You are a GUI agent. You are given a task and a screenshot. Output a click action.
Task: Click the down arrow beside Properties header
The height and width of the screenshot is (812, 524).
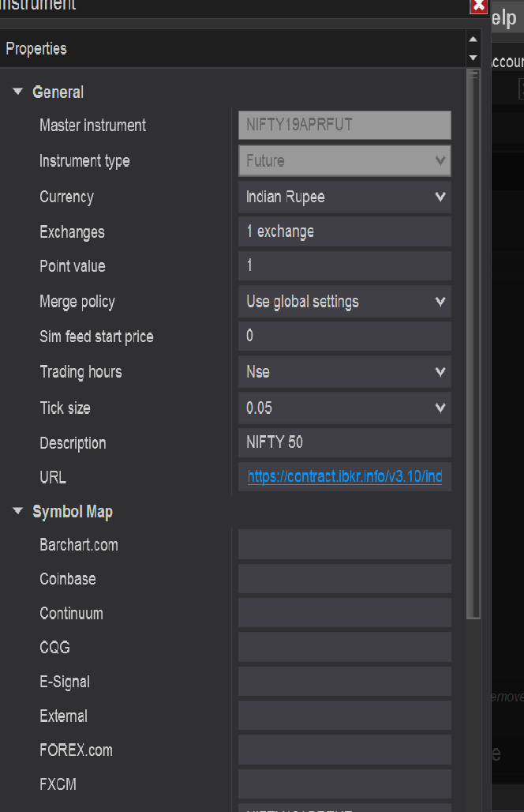click(x=473, y=58)
